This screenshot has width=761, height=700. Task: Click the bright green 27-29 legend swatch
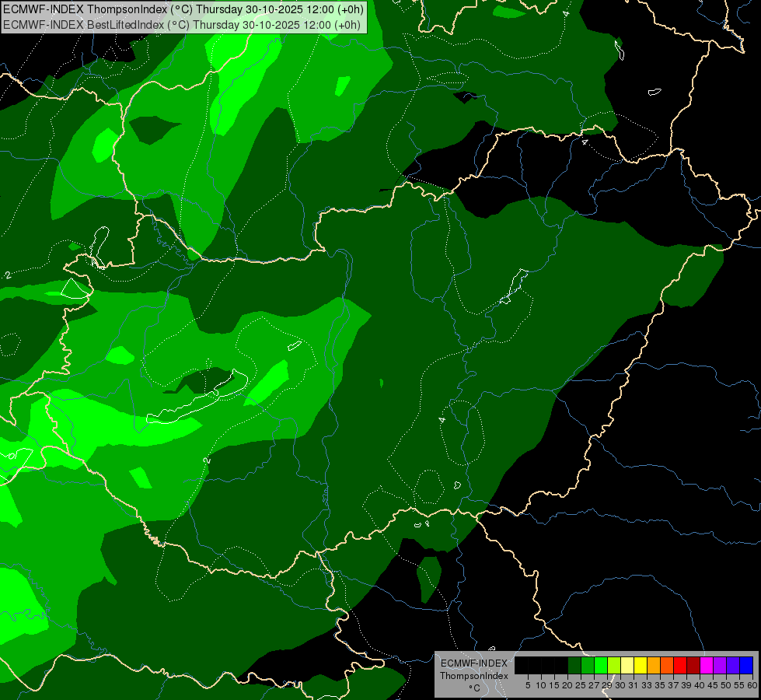point(601,665)
